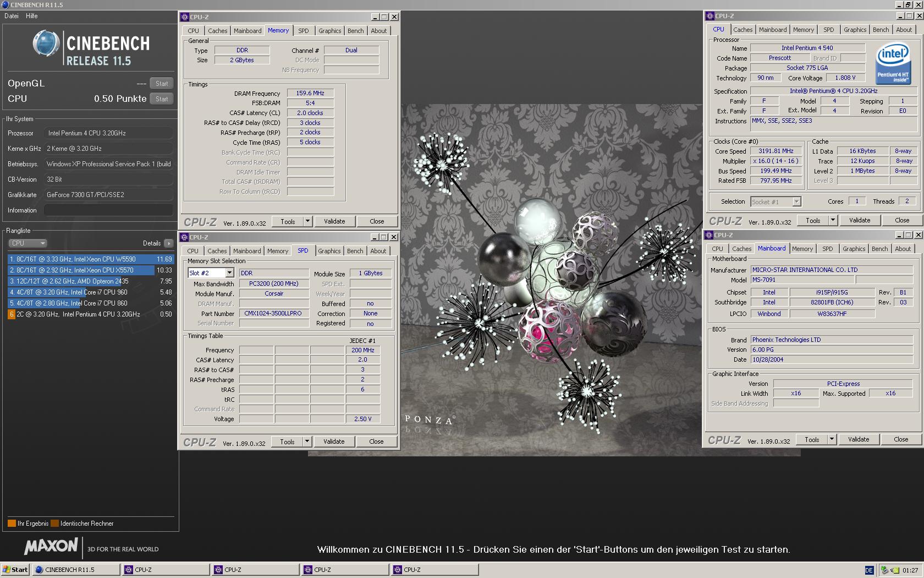This screenshot has height=578, width=924.
Task: Click the Part Number CMX1024-3500LLPRO field
Action: pos(273,313)
